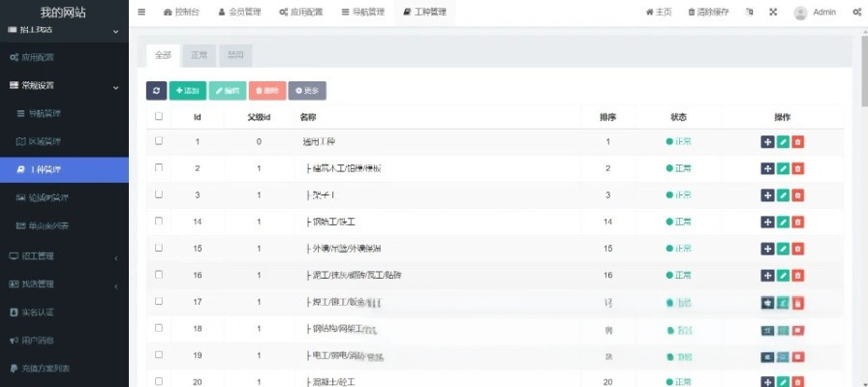The image size is (868, 387).
Task: Delete the 架子工 row with the trash icon
Action: [x=797, y=195]
